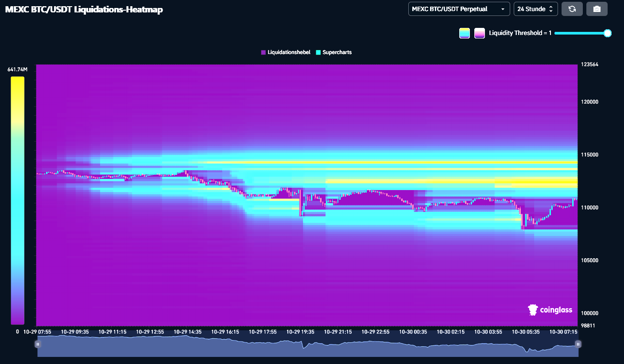Click the MEXC BTC/USDT Liquidations-Heatmap title
Viewport: 624px width, 364px height.
[x=84, y=10]
